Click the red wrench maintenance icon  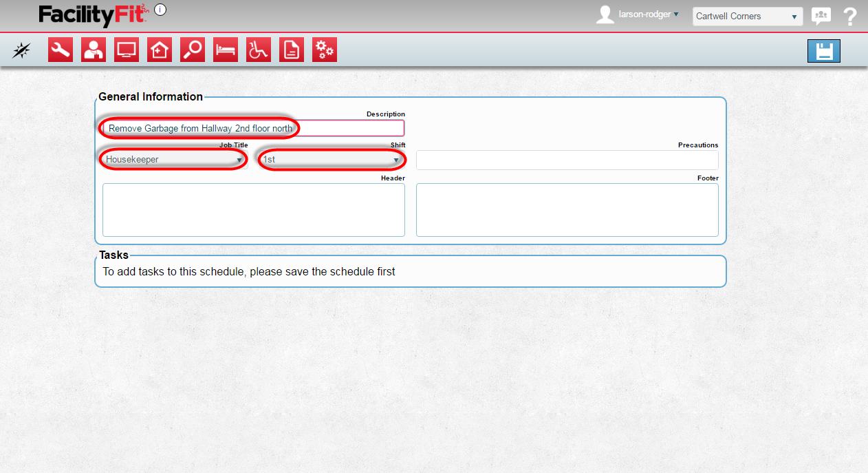[61, 50]
